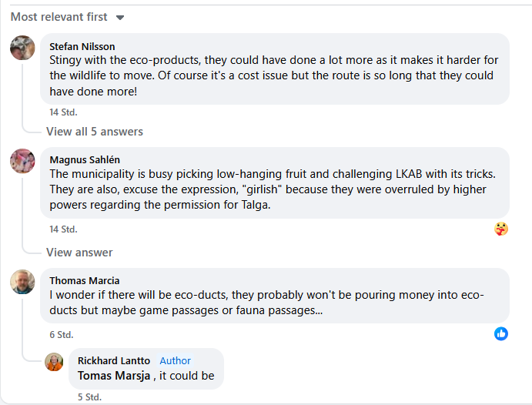Open Rickhard Lantto's name link
532x405 pixels.
[x=115, y=360]
